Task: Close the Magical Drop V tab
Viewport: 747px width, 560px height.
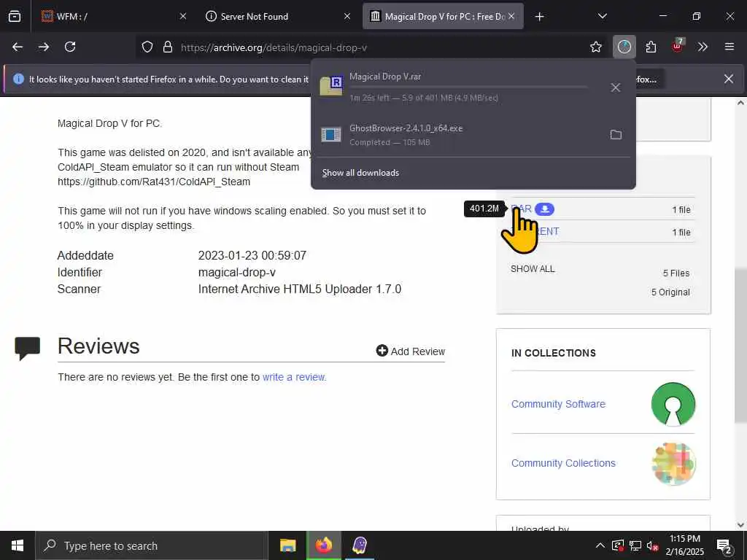Action: [x=511, y=16]
